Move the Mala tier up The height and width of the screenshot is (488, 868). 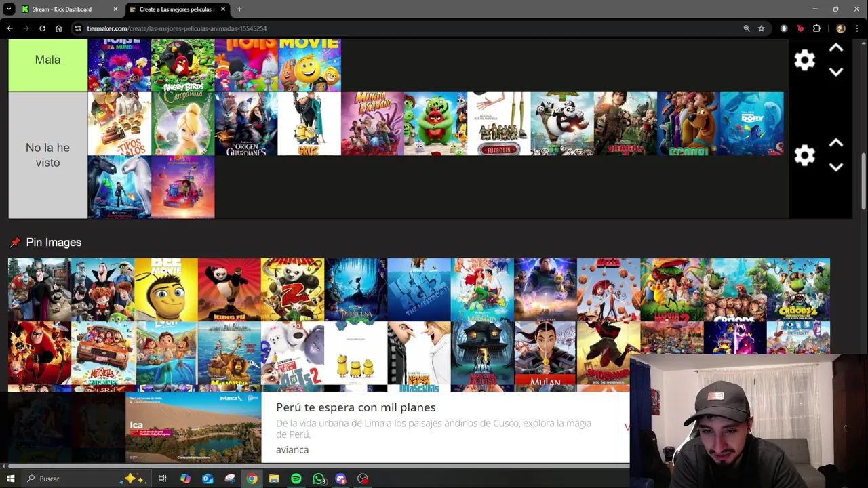(835, 48)
